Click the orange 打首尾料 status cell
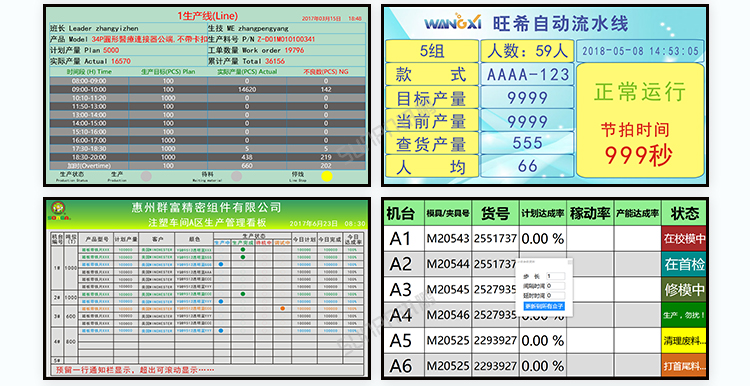Viewport: 750px width, 386px height. tap(684, 366)
